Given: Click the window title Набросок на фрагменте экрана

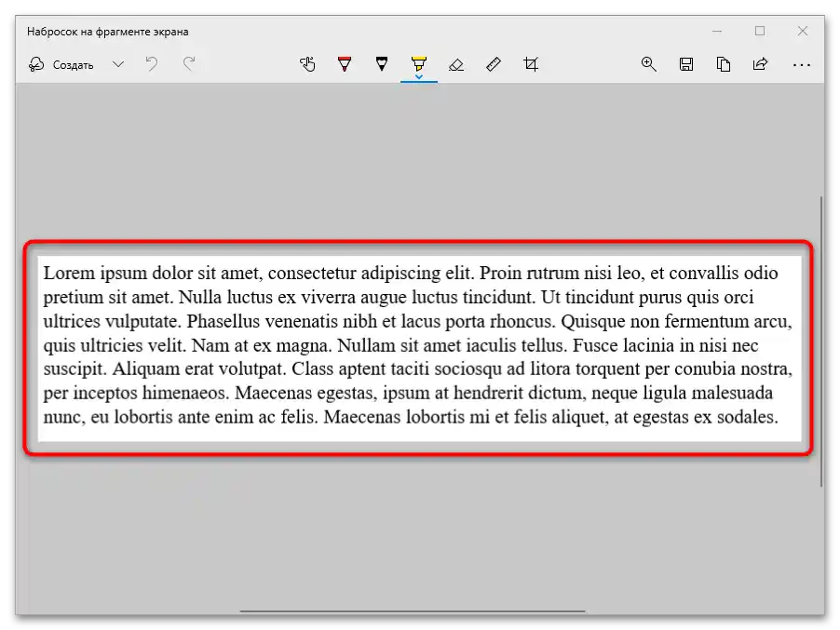Looking at the screenshot, I should point(108,32).
